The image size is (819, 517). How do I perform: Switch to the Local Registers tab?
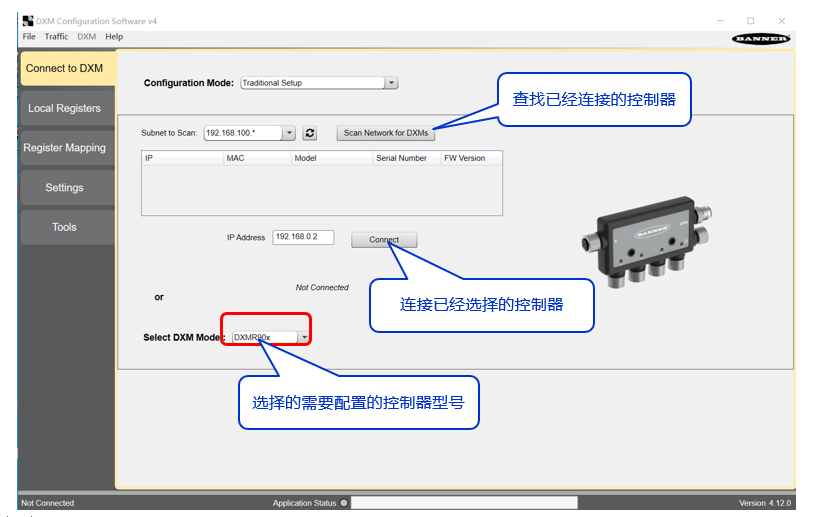click(64, 108)
